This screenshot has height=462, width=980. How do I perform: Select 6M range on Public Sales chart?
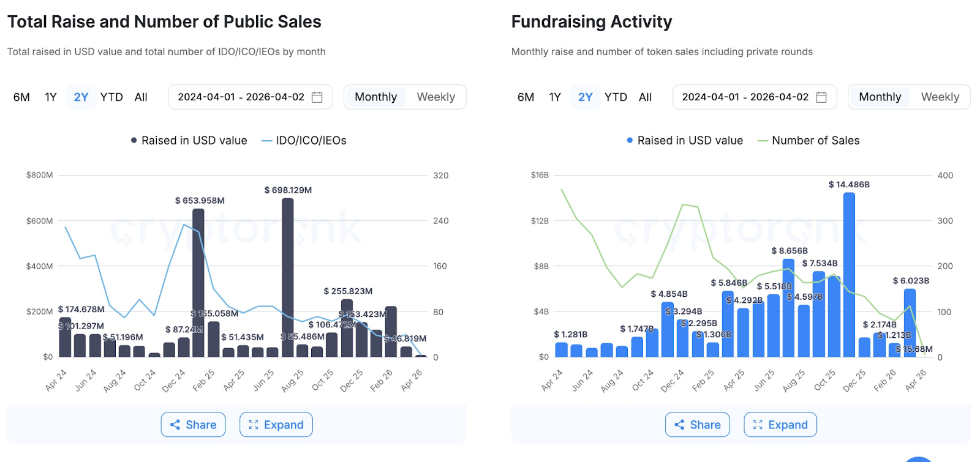coord(21,97)
